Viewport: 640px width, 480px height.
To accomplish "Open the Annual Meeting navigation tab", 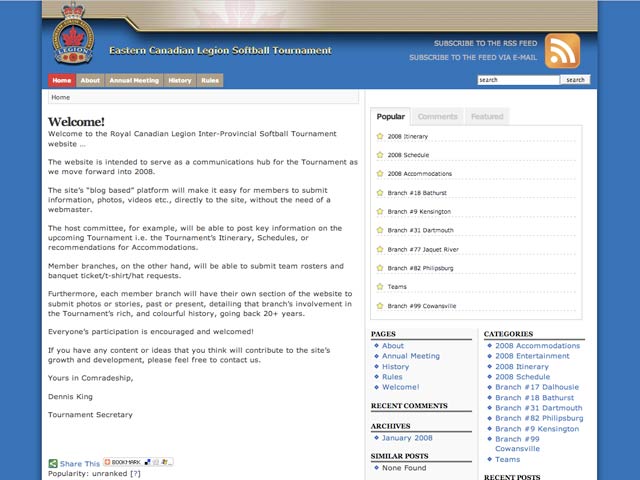I will coord(134,80).
